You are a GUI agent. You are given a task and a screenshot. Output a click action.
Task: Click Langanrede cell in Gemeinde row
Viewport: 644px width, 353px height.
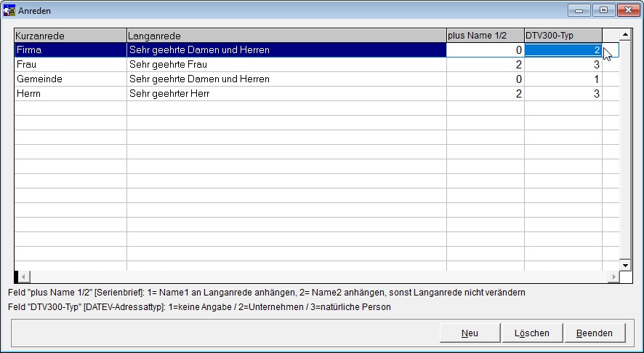point(286,79)
